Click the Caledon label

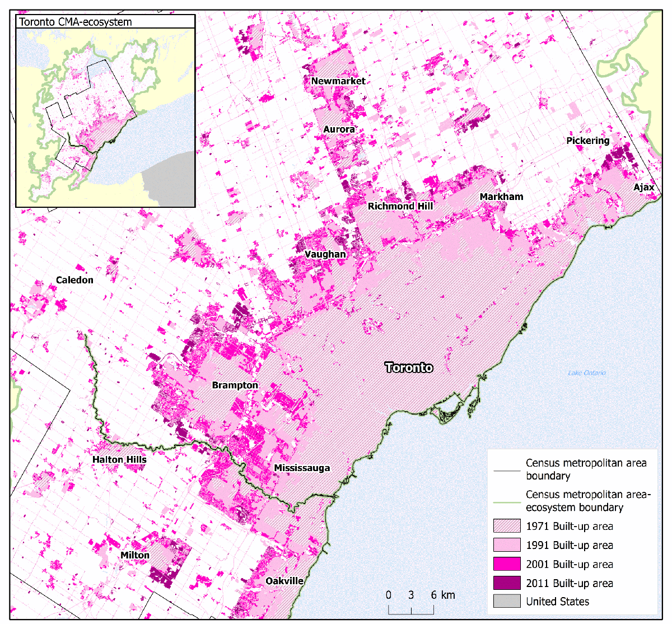tap(74, 280)
